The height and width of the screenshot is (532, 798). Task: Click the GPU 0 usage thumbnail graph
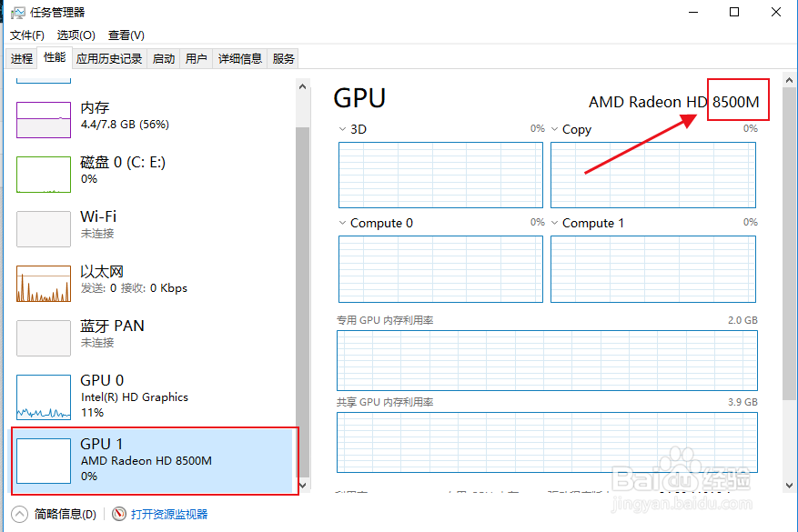click(44, 397)
